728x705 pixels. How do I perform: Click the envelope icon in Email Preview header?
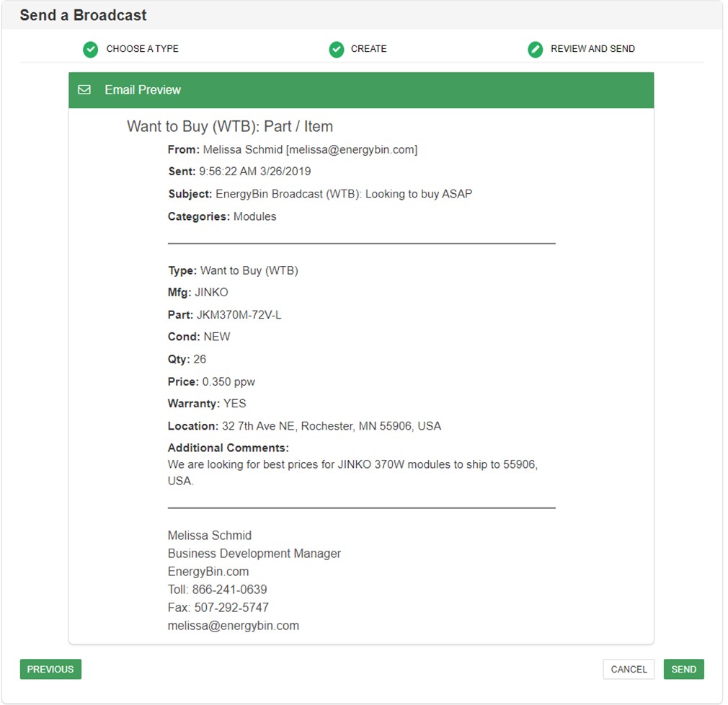[84, 90]
